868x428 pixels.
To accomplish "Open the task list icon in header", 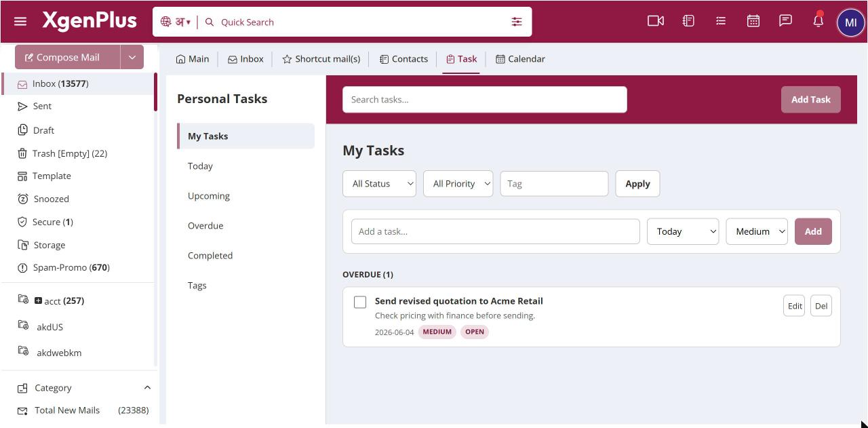I will coord(721,21).
